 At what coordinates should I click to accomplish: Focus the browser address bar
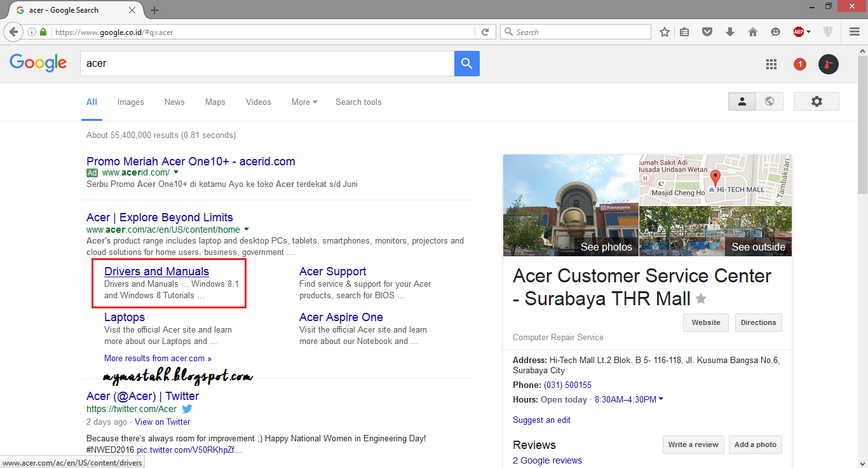[x=264, y=32]
